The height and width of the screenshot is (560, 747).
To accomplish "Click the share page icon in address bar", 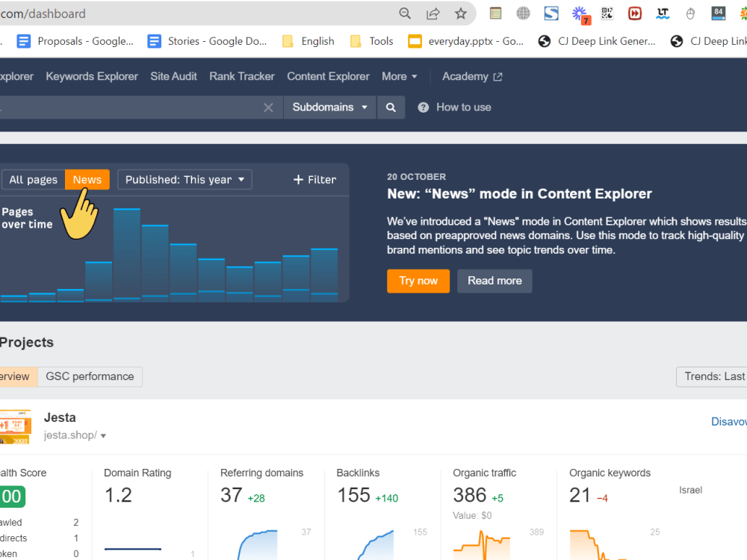I will tap(433, 13).
